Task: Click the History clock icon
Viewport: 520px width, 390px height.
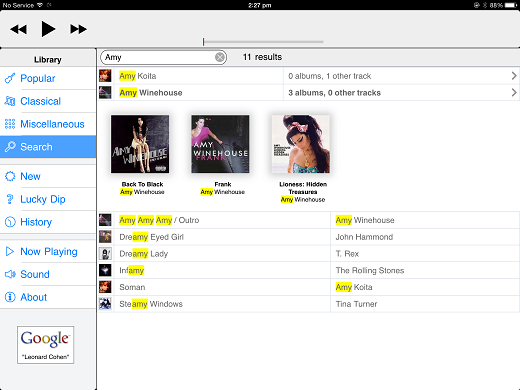Action: (10, 222)
